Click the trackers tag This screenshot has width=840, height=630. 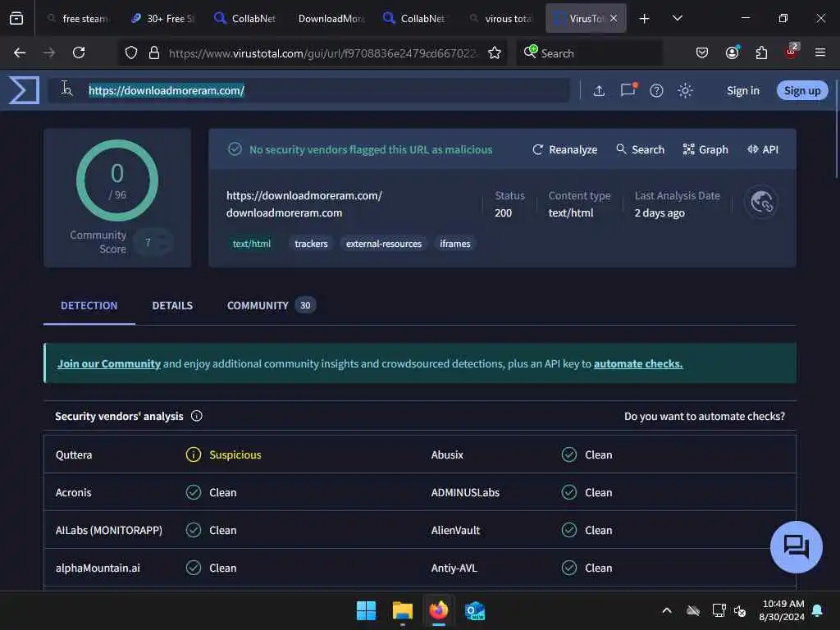311,244
